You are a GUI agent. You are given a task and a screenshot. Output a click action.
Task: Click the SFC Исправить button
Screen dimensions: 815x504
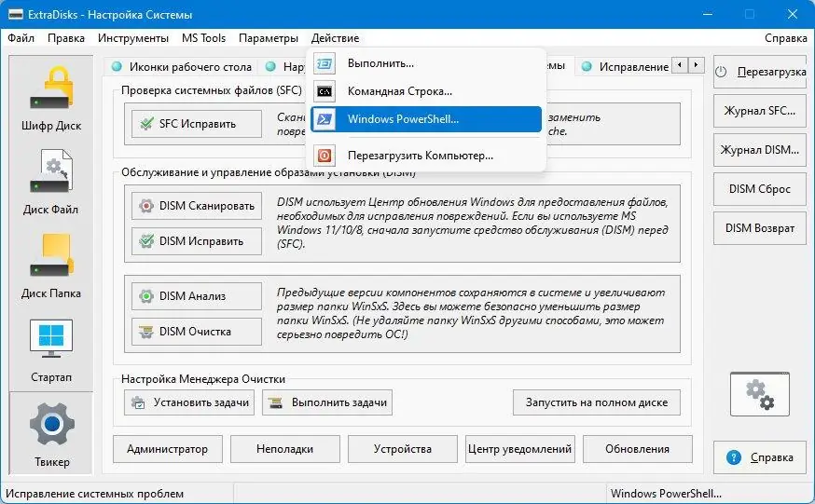coord(197,124)
